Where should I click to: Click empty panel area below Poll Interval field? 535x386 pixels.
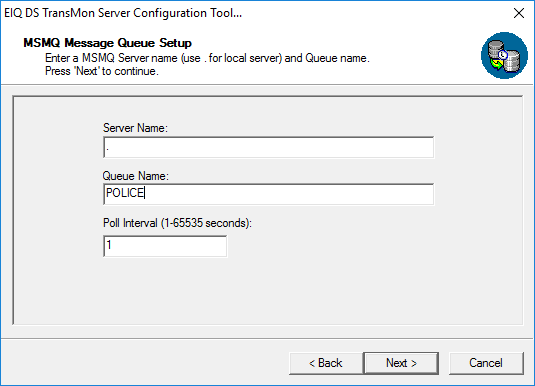(269, 290)
